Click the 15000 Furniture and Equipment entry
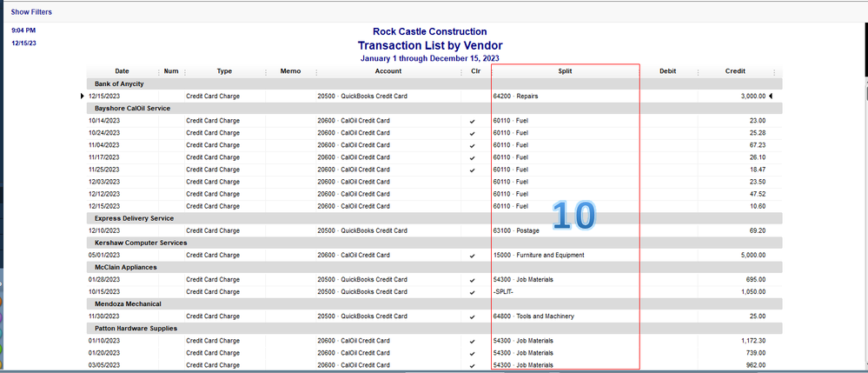This screenshot has width=868, height=373. (x=538, y=256)
